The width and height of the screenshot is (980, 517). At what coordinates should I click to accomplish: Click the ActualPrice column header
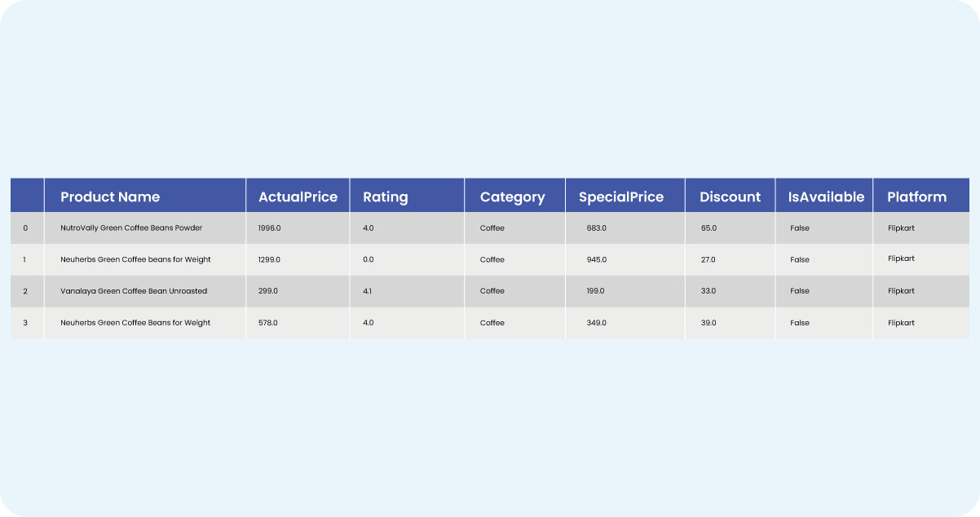[297, 197]
